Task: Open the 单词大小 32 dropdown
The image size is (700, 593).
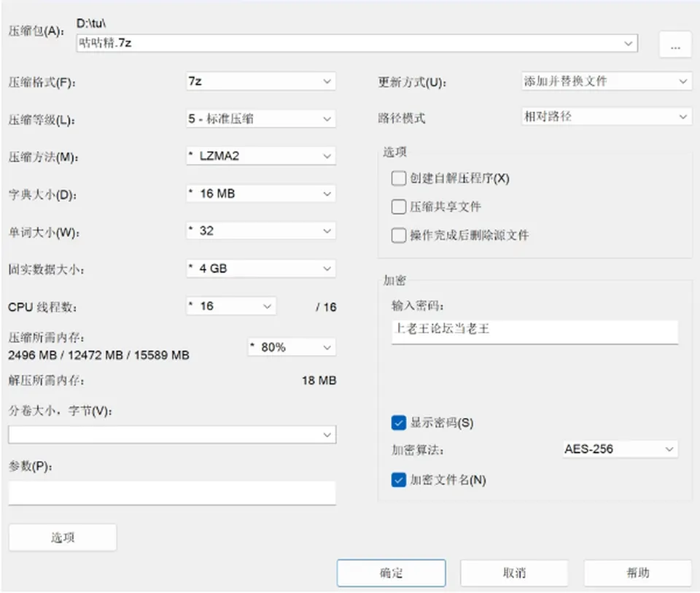Action: [x=261, y=231]
